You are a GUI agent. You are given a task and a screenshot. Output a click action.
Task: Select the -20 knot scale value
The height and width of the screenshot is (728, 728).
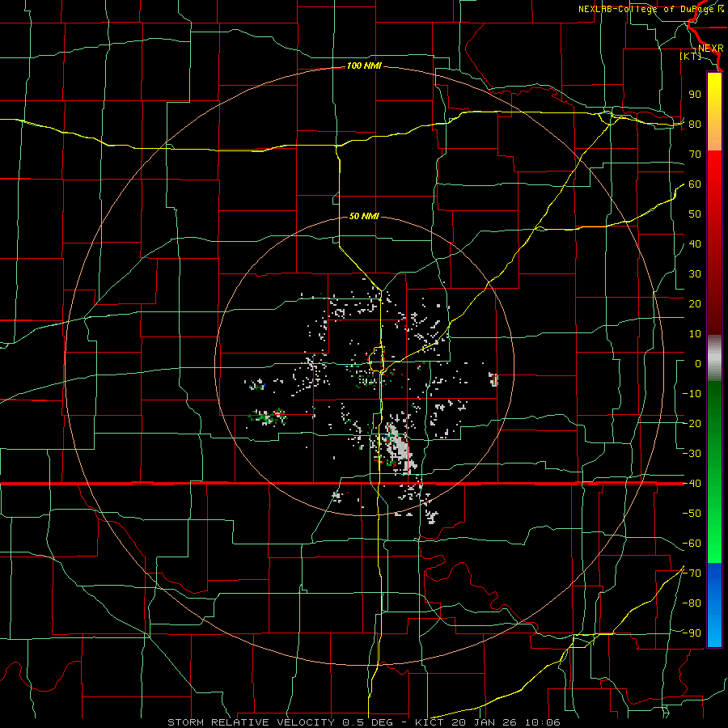pos(692,423)
